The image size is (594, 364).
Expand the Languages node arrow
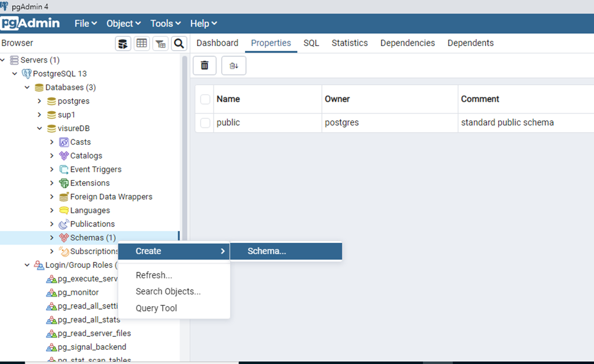tap(52, 210)
